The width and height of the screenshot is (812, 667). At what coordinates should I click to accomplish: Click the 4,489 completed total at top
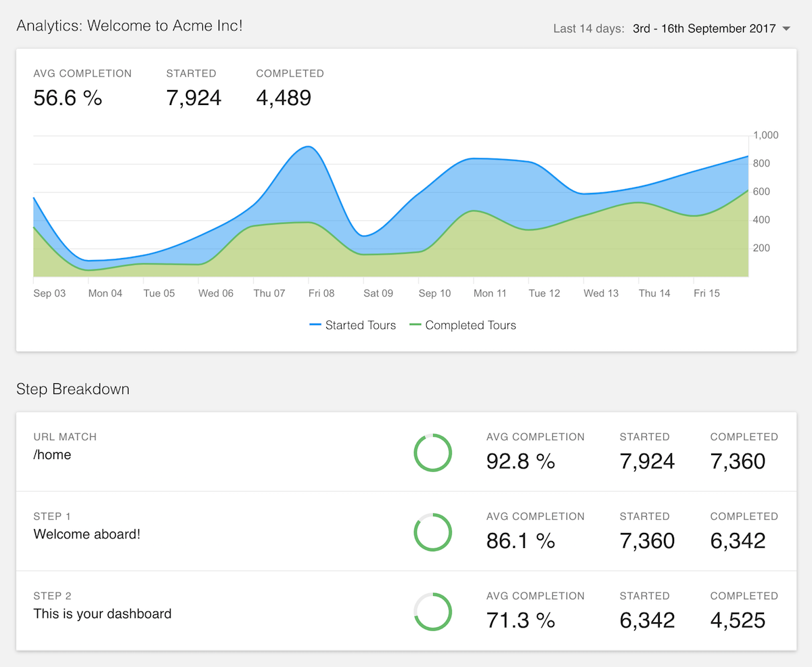click(284, 98)
